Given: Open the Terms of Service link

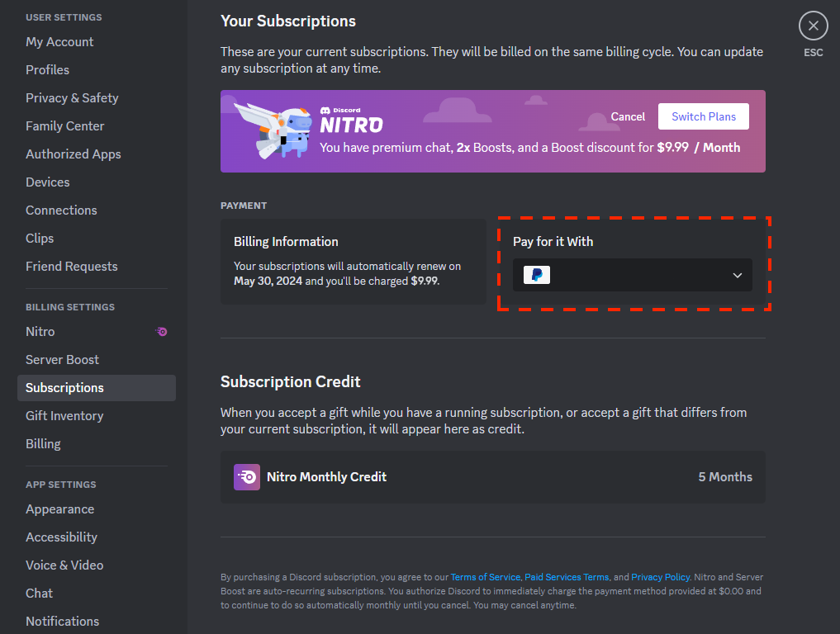Looking at the screenshot, I should coord(485,577).
